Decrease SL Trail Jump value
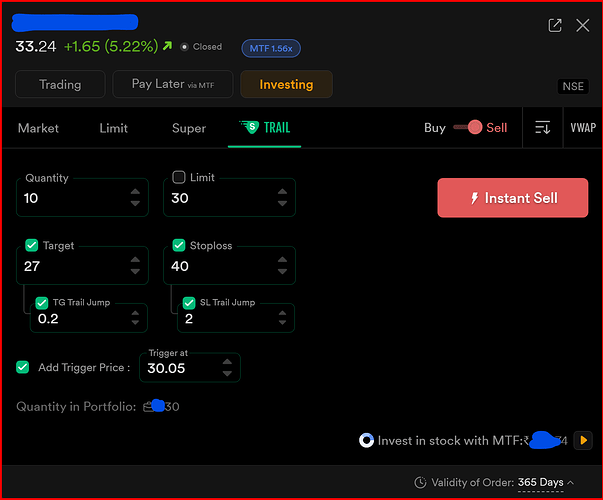Image resolution: width=603 pixels, height=500 pixels. coord(282,323)
